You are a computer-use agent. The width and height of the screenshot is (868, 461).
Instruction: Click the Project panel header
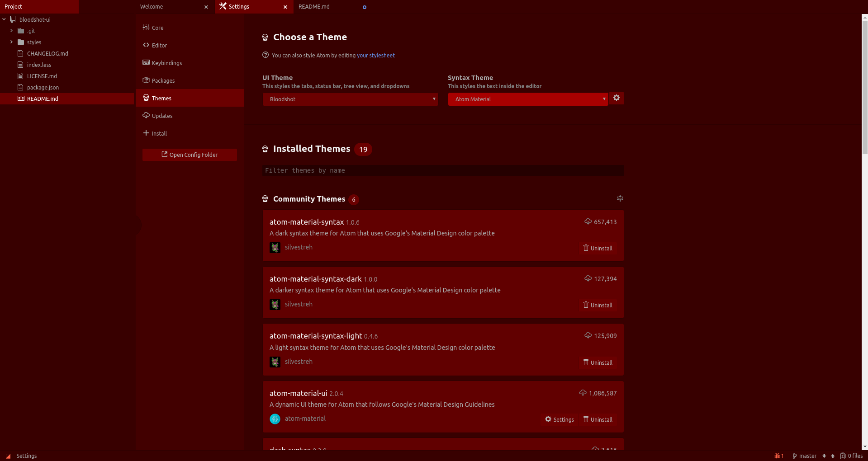point(39,7)
